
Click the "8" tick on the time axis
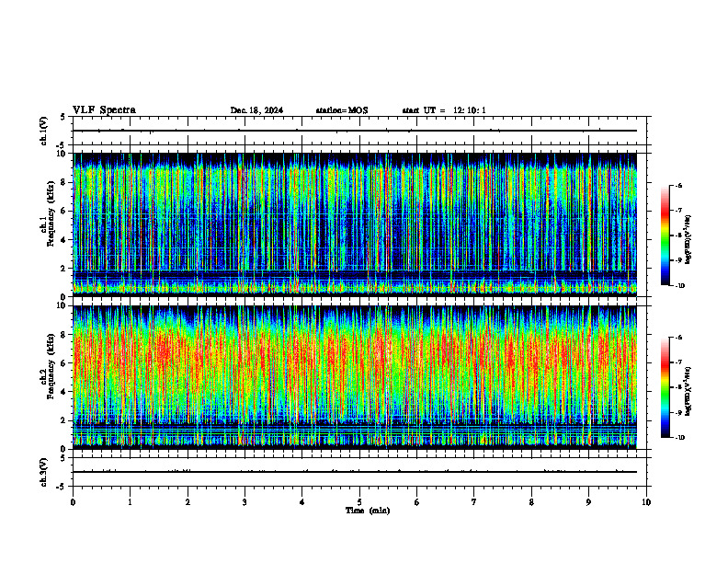531,502
